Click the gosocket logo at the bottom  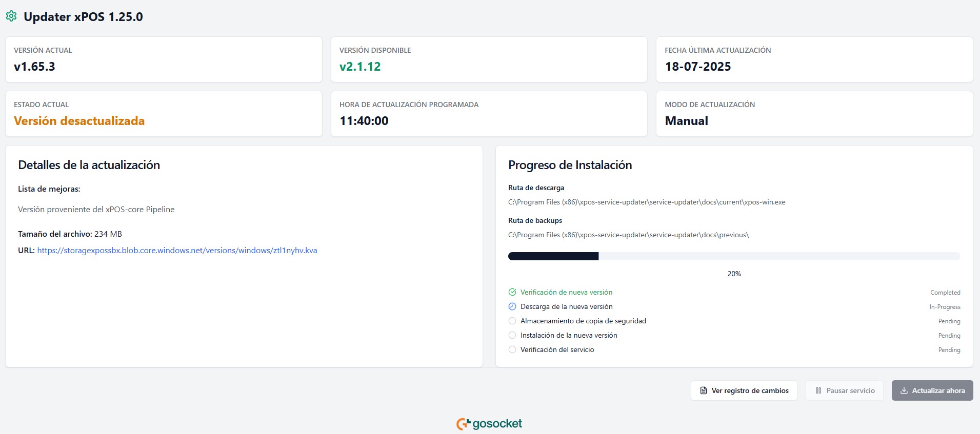point(489,424)
